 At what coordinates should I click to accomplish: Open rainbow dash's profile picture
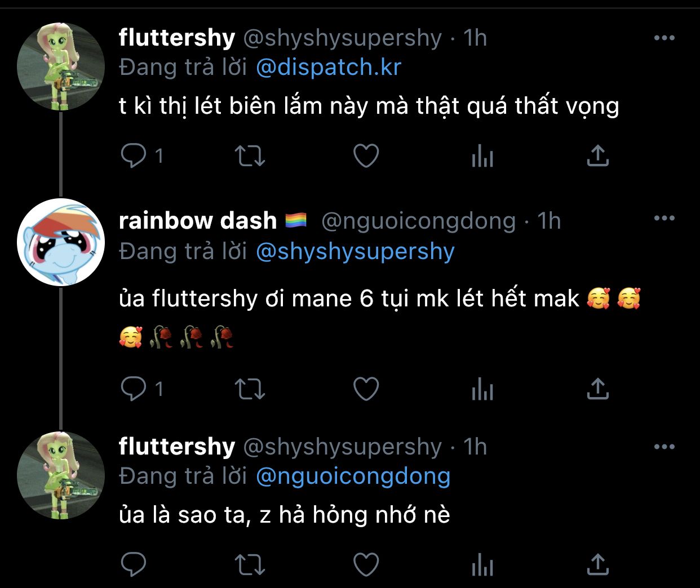coord(61,242)
